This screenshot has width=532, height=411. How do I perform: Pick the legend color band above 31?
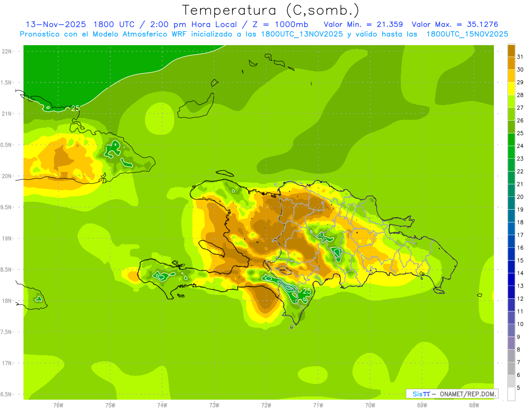pyautogui.click(x=511, y=50)
